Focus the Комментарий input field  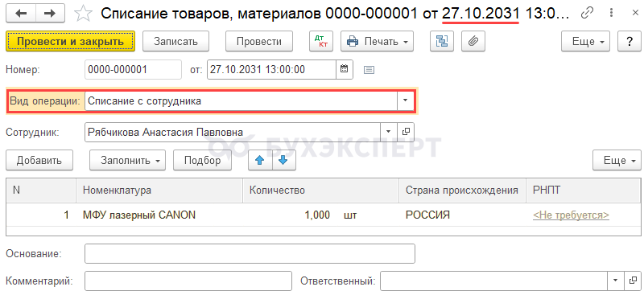(188, 281)
